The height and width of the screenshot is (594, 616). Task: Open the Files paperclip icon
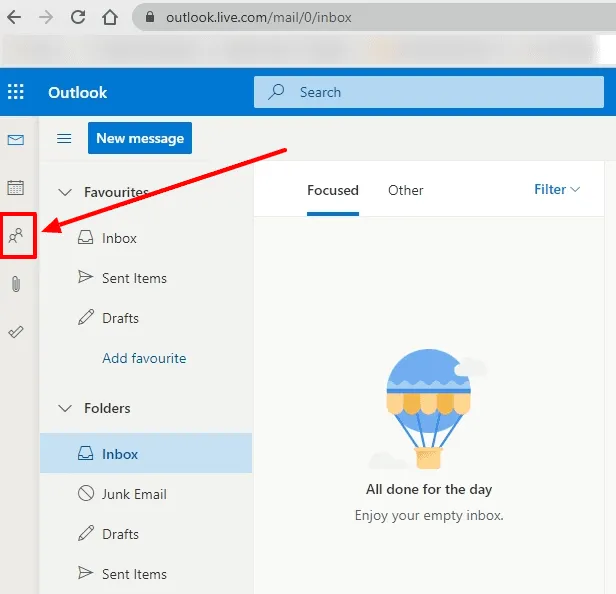(16, 284)
